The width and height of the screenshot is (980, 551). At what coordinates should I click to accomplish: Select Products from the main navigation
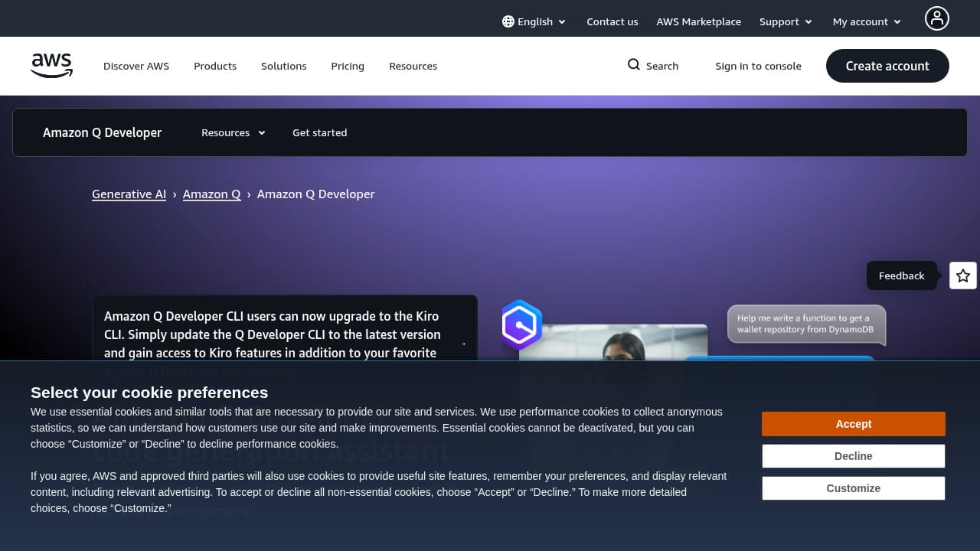(x=215, y=66)
